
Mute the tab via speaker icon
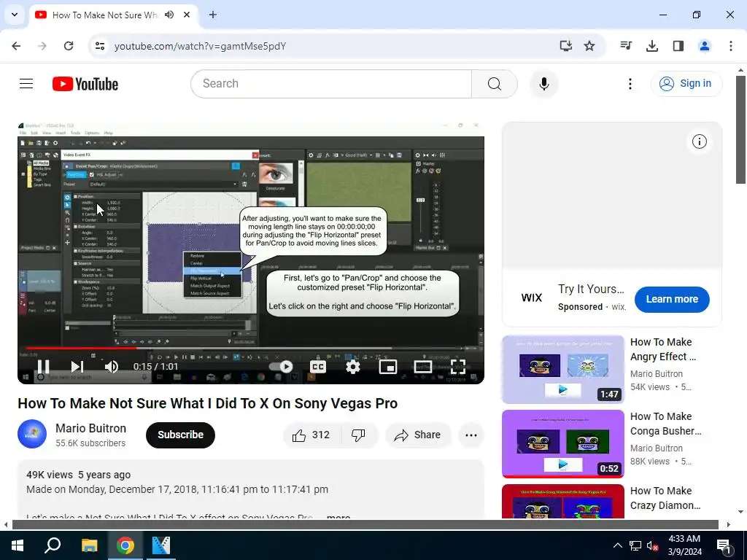(x=169, y=15)
